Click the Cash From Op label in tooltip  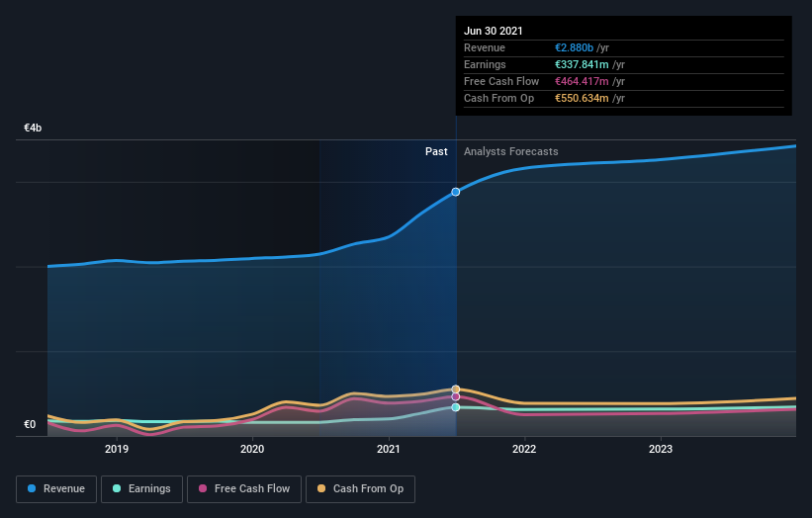(x=498, y=98)
